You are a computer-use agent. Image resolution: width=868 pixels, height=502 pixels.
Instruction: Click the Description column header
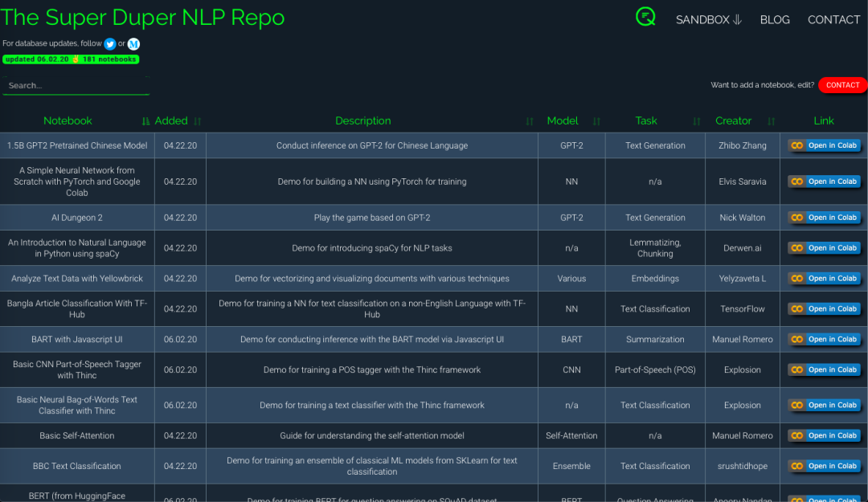point(362,120)
